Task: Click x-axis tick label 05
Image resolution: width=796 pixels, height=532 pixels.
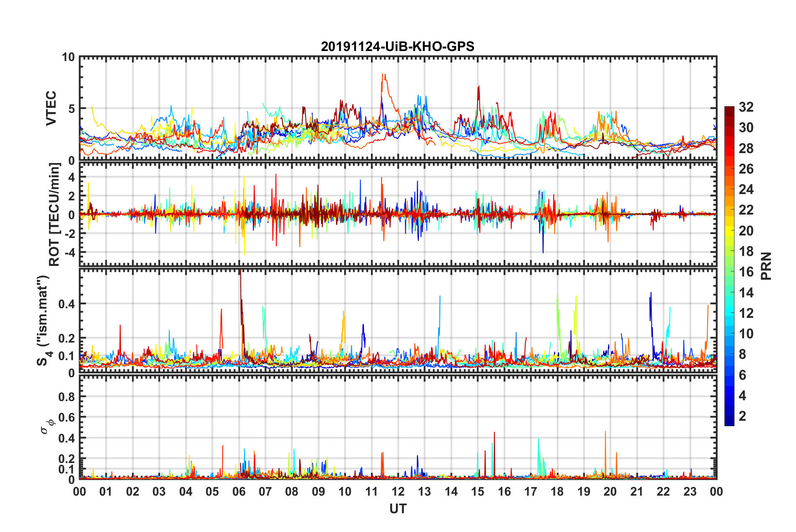Action: click(212, 491)
